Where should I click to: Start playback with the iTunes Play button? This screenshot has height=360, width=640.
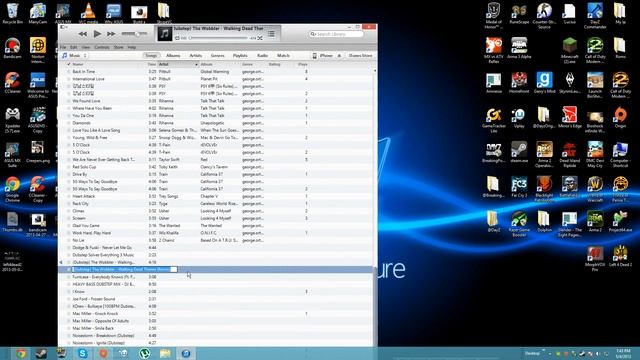[97, 34]
